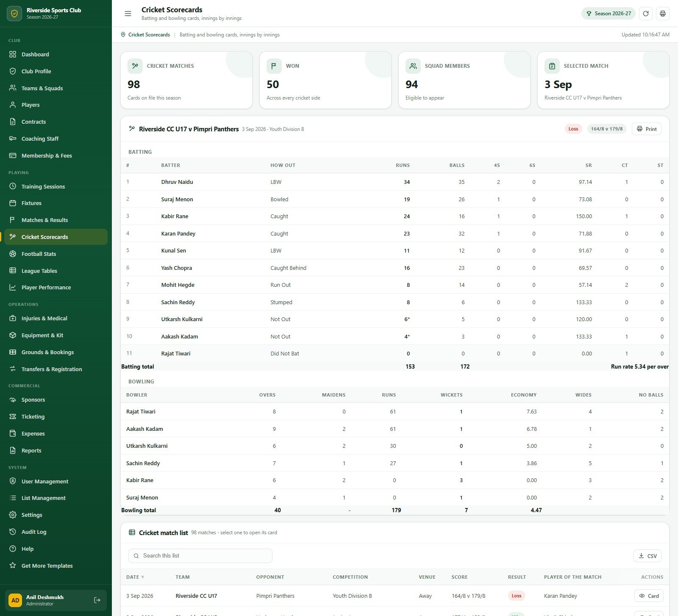Open Transfers & Registration arrows icon
This screenshot has width=678, height=616.
(13, 369)
